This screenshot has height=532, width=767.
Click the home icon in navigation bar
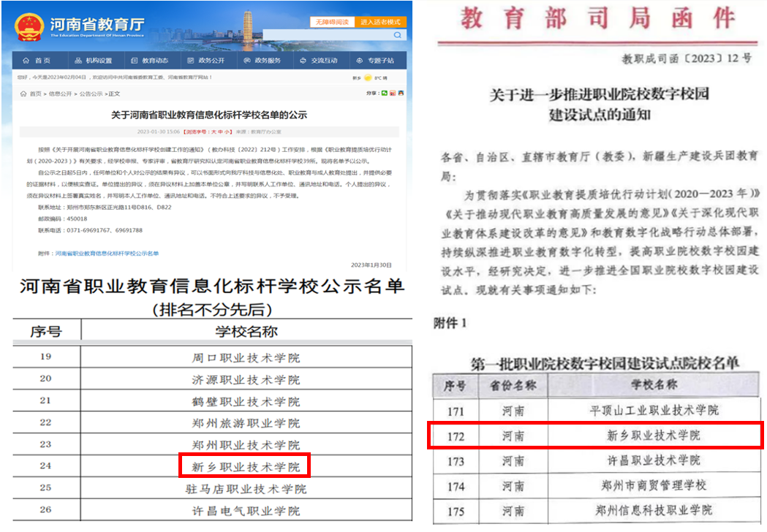(26, 61)
